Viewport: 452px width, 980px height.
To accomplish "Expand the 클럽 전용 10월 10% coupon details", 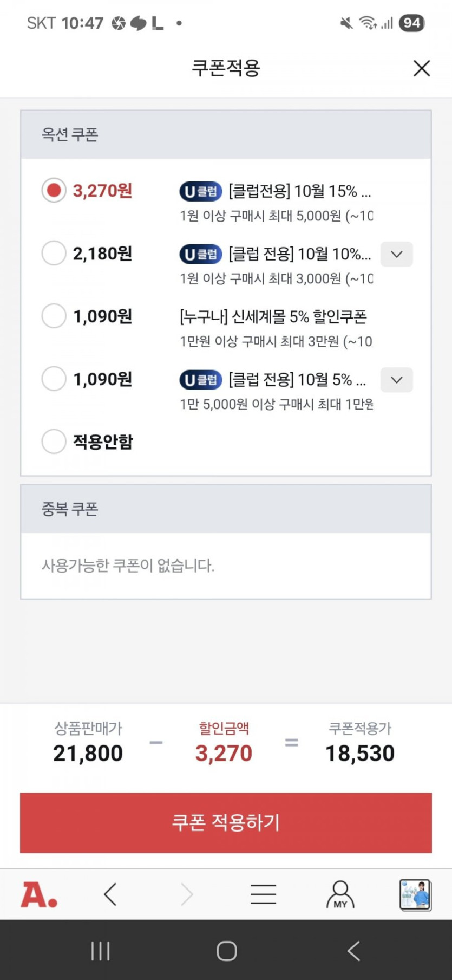I will (396, 254).
